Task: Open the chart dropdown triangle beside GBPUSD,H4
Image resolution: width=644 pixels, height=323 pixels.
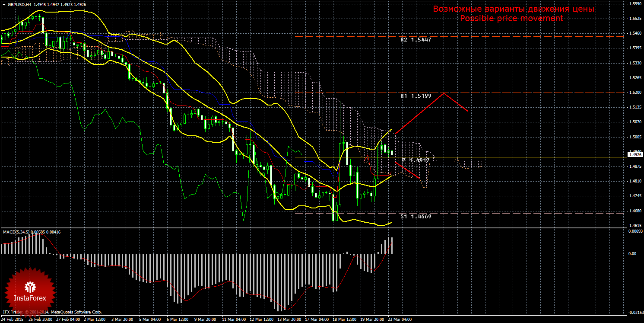Action: click(4, 4)
